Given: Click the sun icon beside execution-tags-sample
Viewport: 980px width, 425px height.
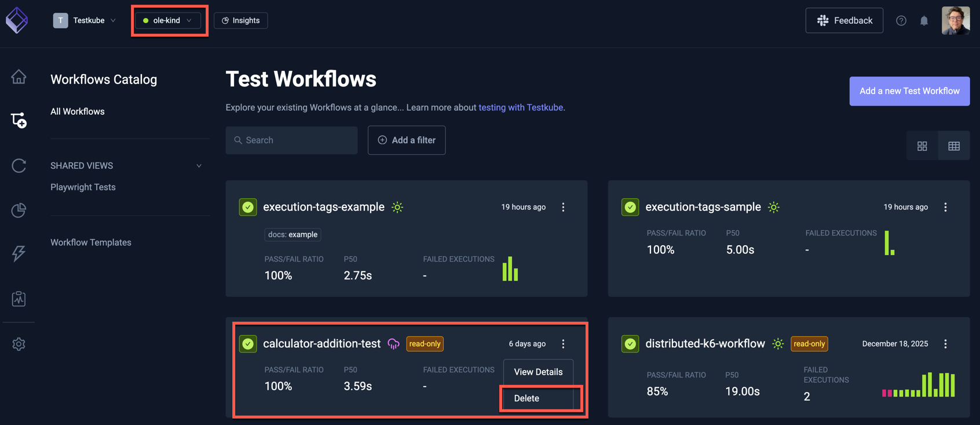Looking at the screenshot, I should pyautogui.click(x=774, y=207).
